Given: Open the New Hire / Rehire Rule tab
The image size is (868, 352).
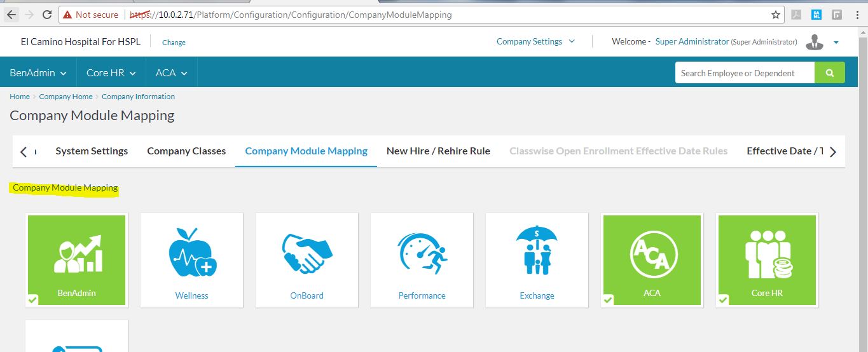Looking at the screenshot, I should coord(438,151).
